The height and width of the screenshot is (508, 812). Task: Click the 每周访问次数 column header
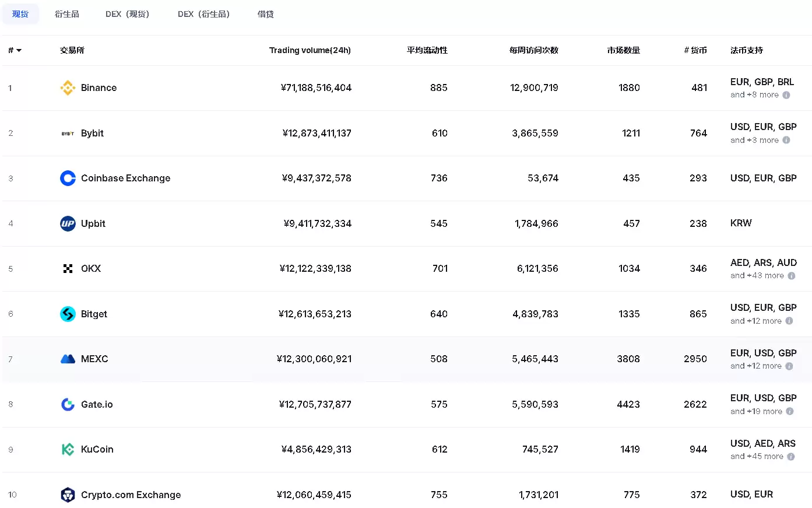533,50
